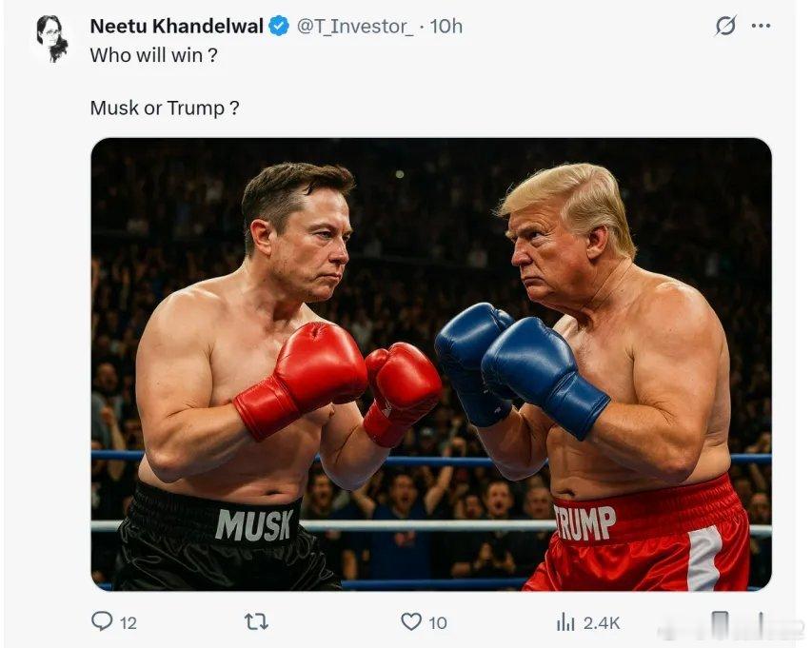Click the reply count 12
812x648 pixels.
(129, 622)
